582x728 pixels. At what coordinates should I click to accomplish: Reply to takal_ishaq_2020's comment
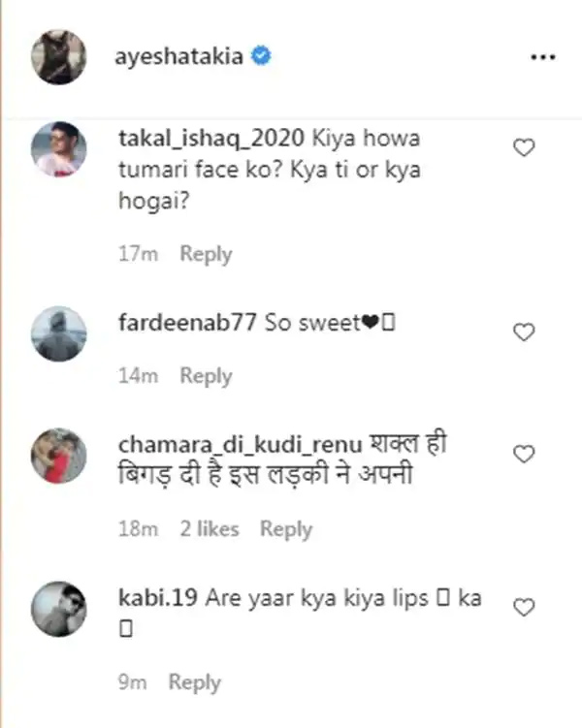206,254
